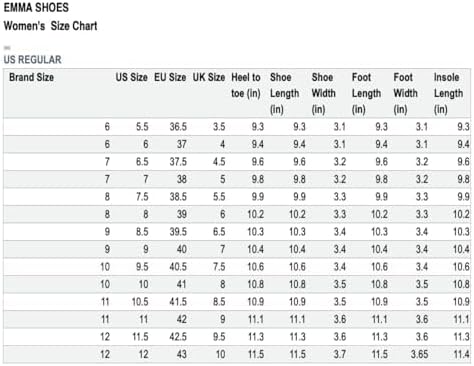Select the UK size 9.5 cell
The width and height of the screenshot is (474, 366).
click(219, 337)
